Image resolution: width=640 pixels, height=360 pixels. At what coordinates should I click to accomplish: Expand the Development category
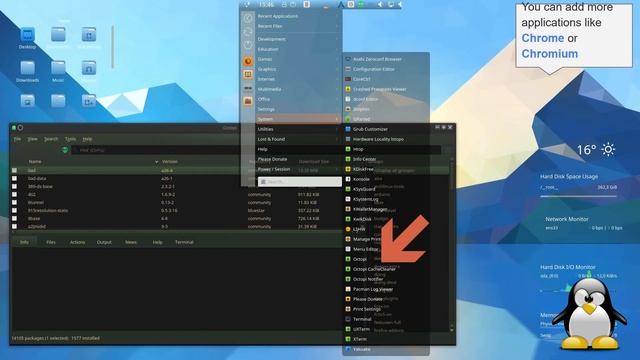[x=298, y=39]
